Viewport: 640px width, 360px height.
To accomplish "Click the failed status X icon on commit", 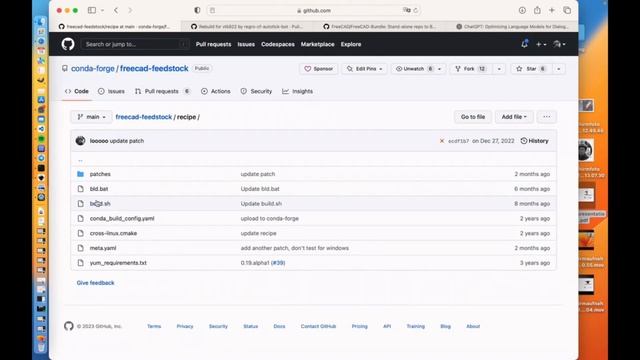I will 442,141.
